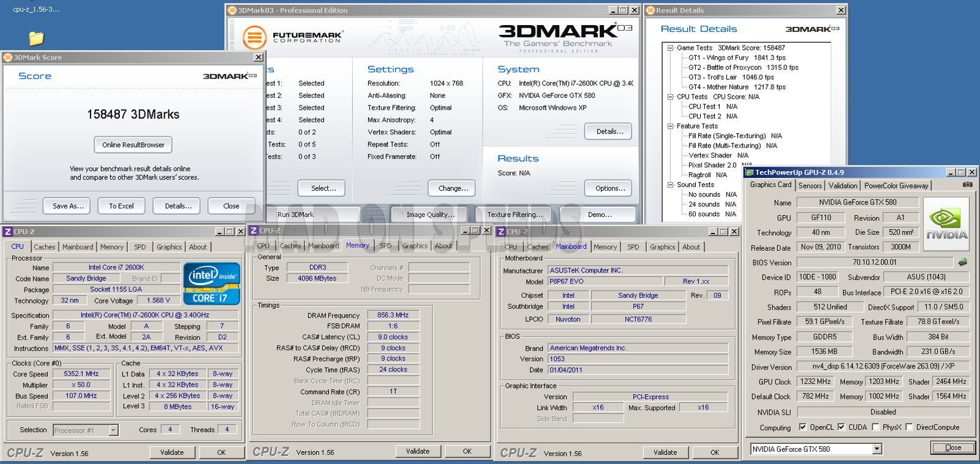Image resolution: width=980 pixels, height=464 pixels.
Task: Select GT1 - Wings of Fury result row
Action: [737, 58]
